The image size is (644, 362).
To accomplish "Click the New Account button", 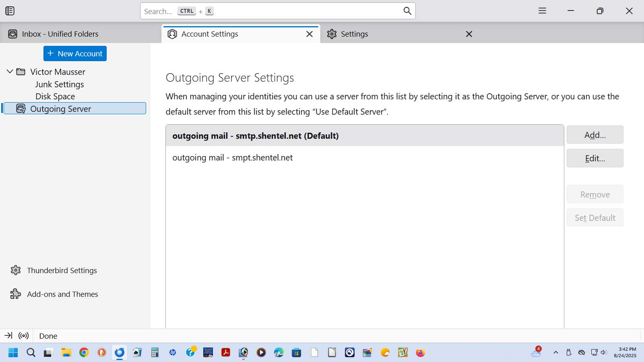I will 75,53.
